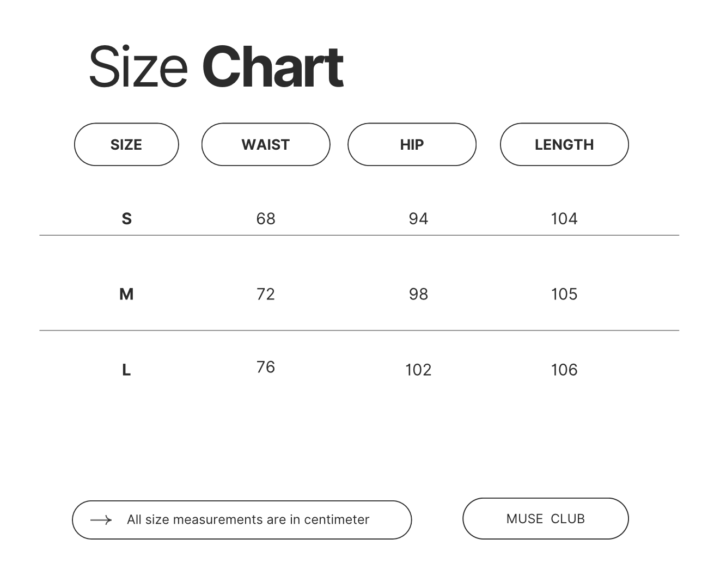The width and height of the screenshot is (708, 588).
Task: Click the HIP header pill
Action: point(412,144)
